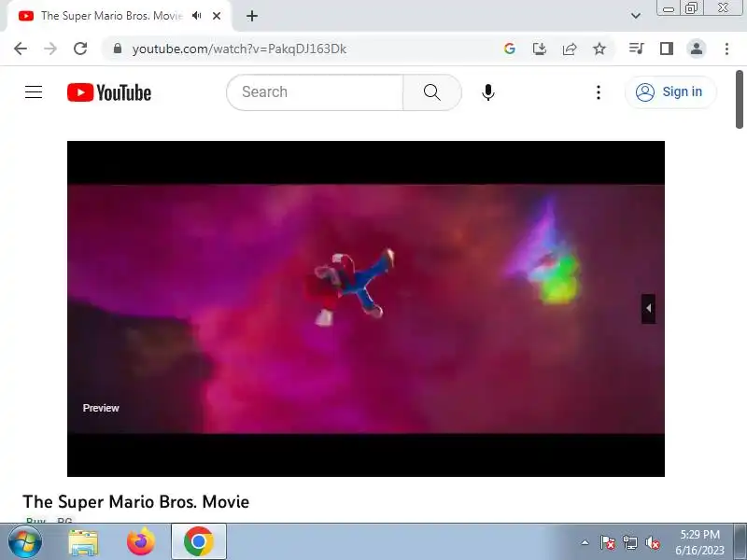Open Firefox from the taskbar
747x560 pixels.
pyautogui.click(x=141, y=542)
